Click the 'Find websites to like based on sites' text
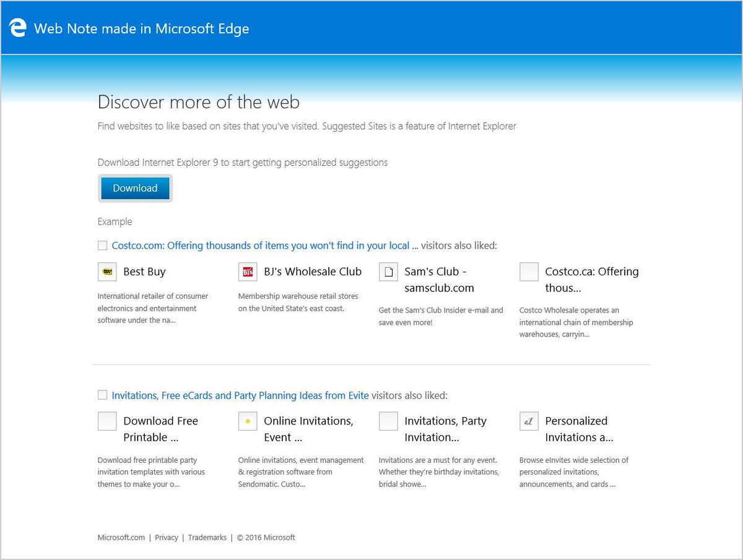743x560 pixels. pos(307,126)
